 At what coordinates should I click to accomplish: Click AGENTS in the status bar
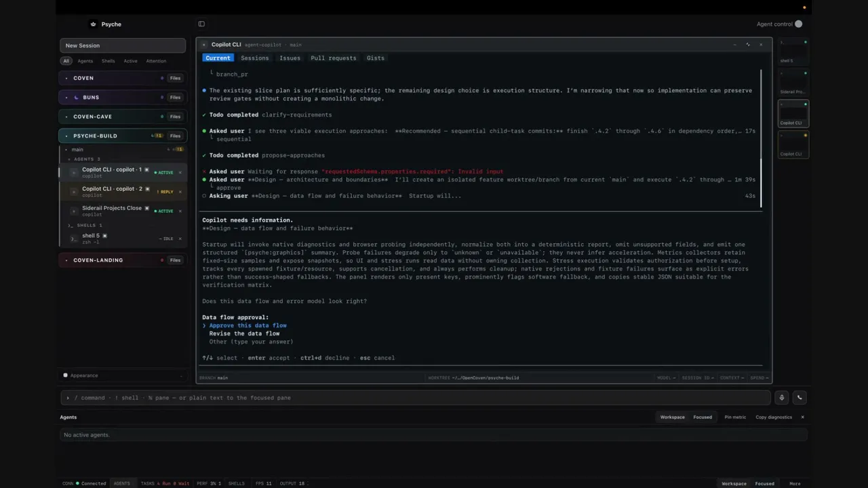(122, 484)
